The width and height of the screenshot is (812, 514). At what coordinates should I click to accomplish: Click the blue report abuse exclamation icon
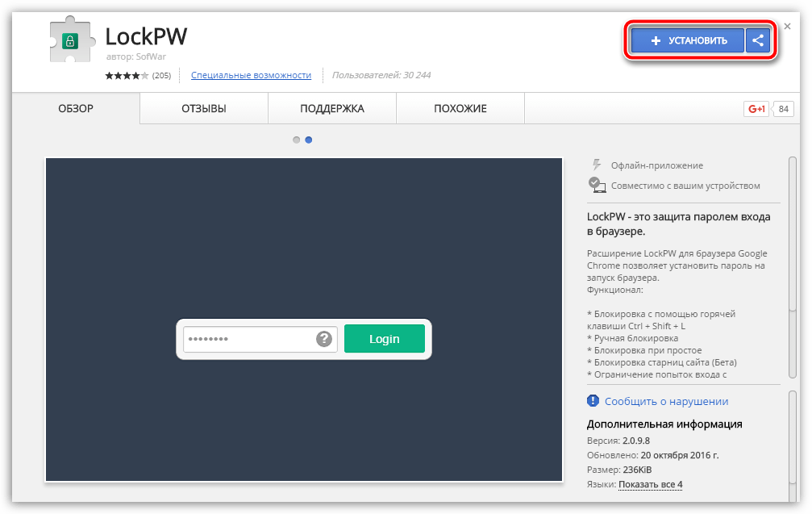593,401
